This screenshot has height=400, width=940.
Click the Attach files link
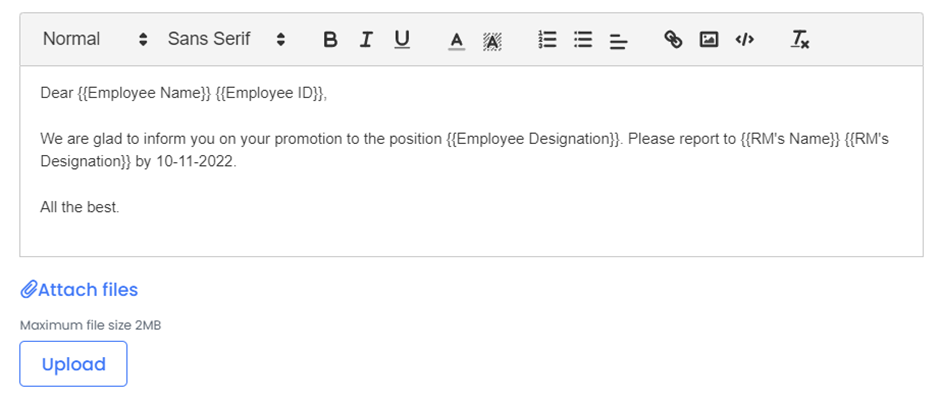click(88, 290)
